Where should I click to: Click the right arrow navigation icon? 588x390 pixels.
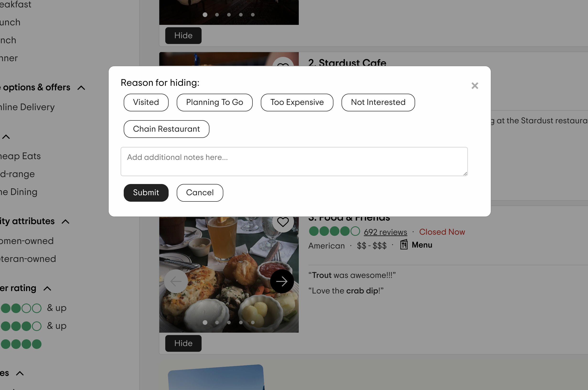pyautogui.click(x=282, y=281)
